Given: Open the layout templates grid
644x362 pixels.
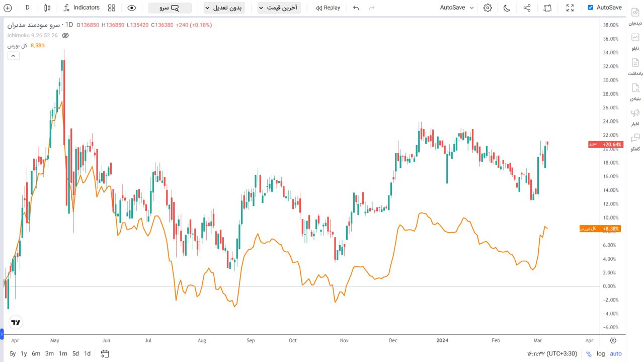Looking at the screenshot, I should tap(112, 8).
